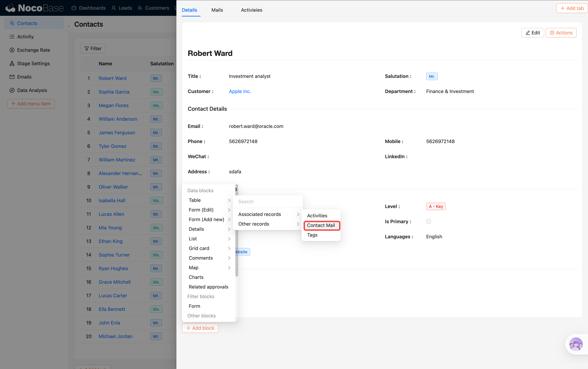588x369 pixels.
Task: Click the Apple Inc. customer link
Action: (x=240, y=91)
